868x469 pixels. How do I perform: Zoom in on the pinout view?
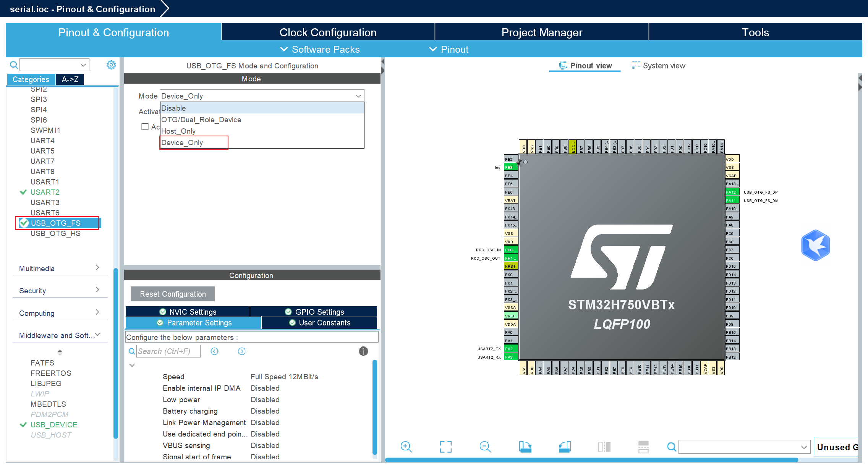click(x=406, y=446)
